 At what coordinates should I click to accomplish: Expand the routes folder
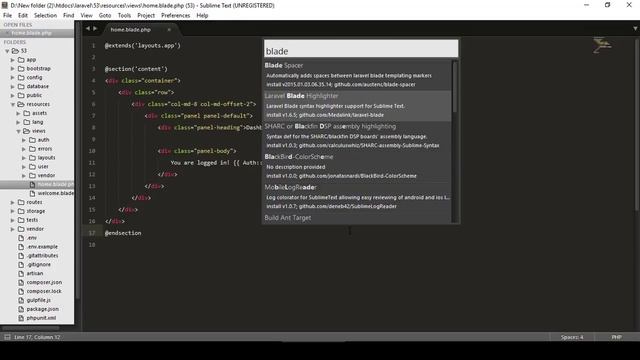coord(13,202)
